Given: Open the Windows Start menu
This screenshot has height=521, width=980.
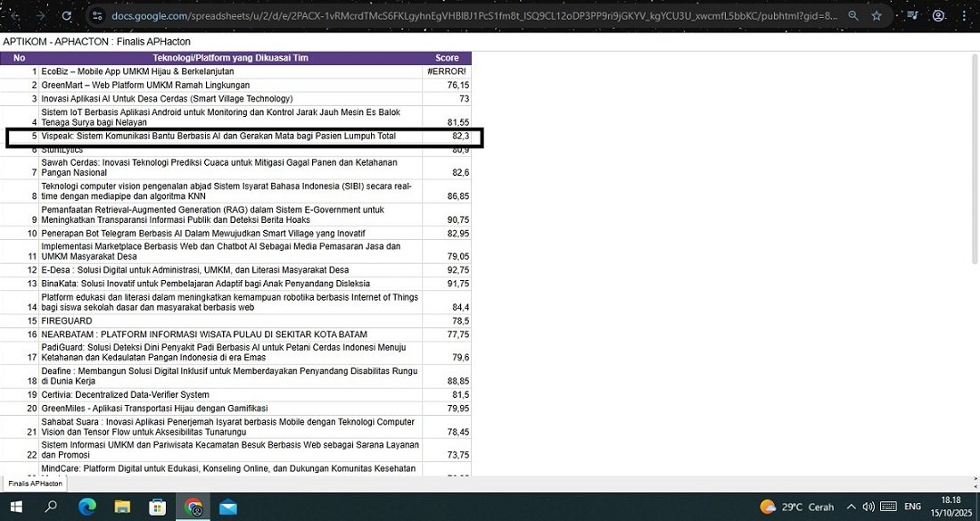Looking at the screenshot, I should point(15,507).
